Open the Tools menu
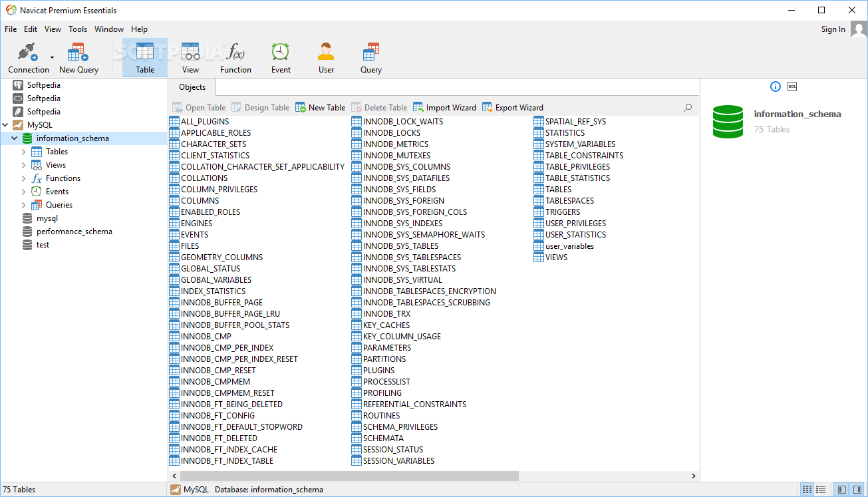868x497 pixels. (78, 29)
